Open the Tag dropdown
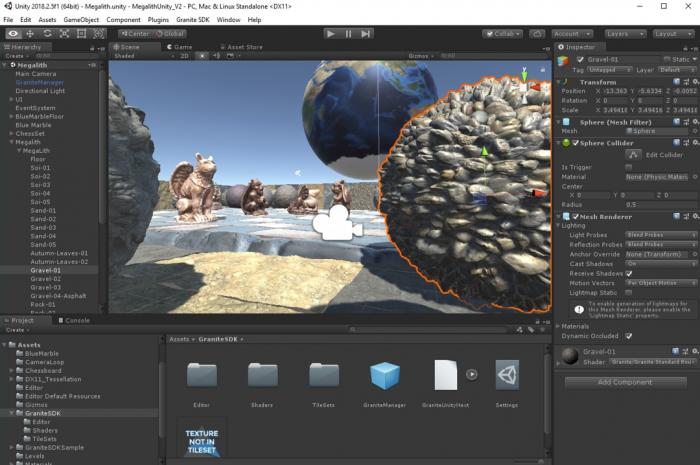This screenshot has height=465, width=700. click(x=609, y=70)
